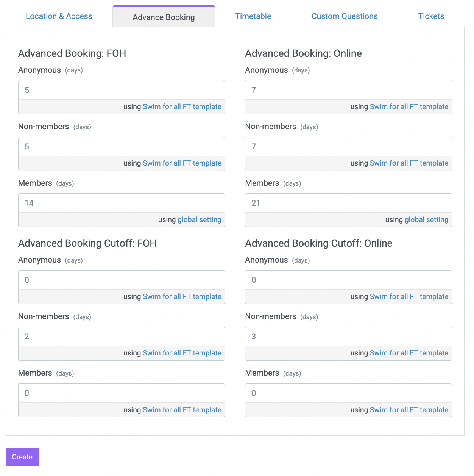Open template link under FOH cutoff Members
The image size is (474, 476).
click(x=182, y=410)
